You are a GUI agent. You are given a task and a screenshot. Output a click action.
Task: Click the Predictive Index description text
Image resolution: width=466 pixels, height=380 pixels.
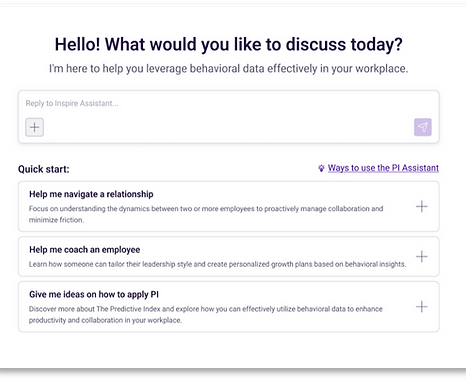tap(206, 314)
